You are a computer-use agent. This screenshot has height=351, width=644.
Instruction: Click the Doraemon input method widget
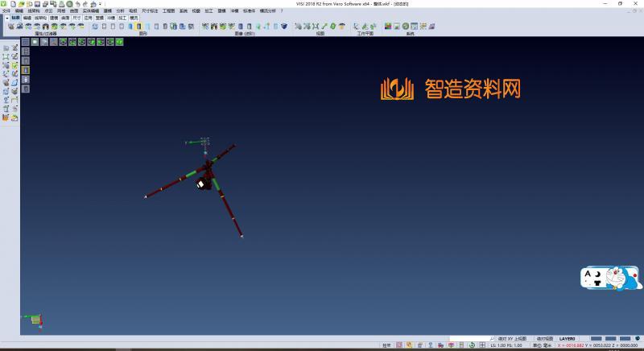611,279
